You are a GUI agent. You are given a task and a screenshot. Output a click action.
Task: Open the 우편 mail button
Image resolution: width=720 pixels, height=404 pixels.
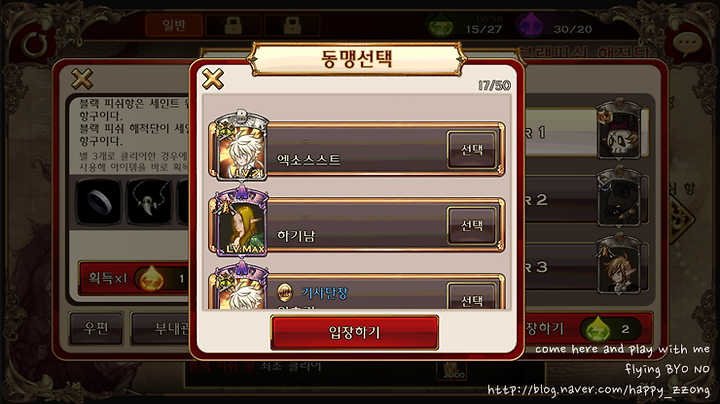pos(96,328)
